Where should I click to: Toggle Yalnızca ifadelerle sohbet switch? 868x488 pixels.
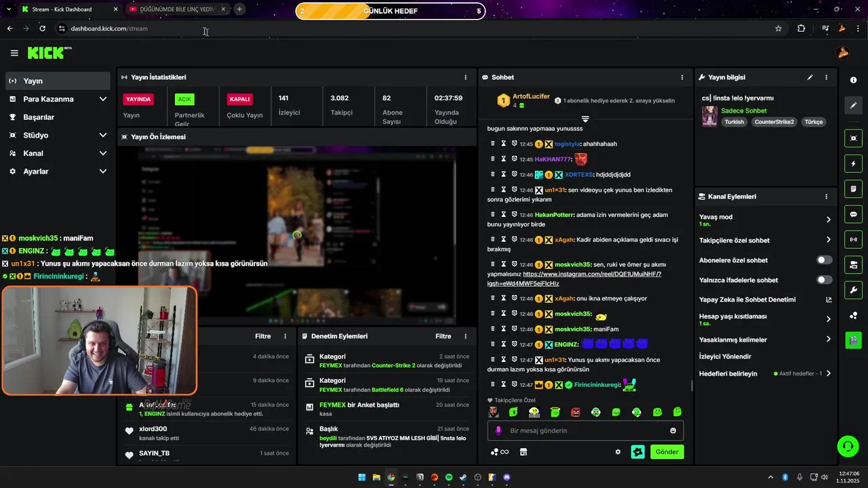point(825,280)
